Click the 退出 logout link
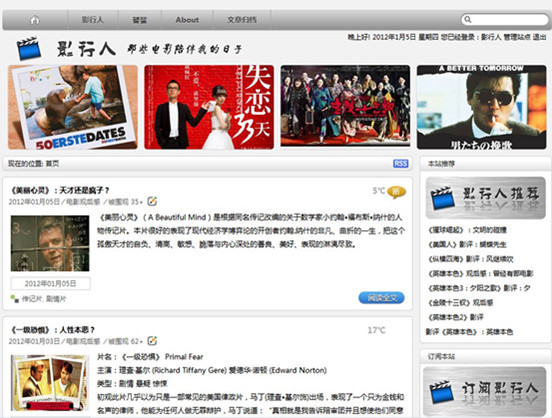552x418 pixels. (539, 37)
